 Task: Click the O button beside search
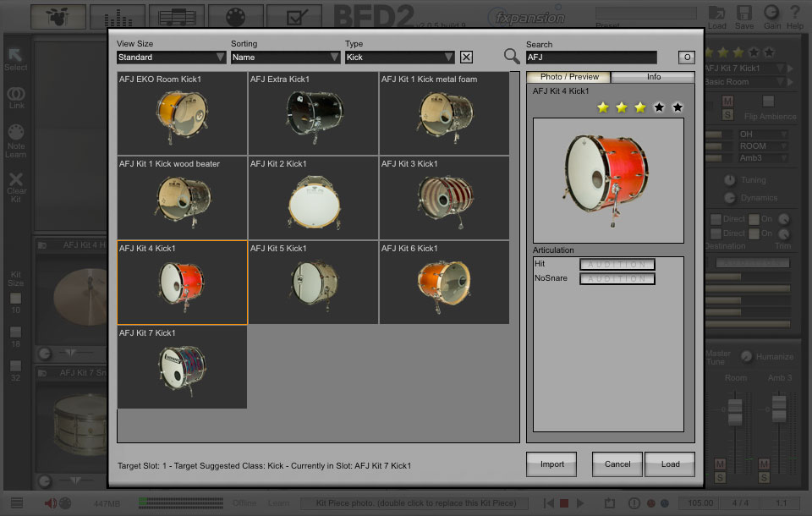pyautogui.click(x=687, y=57)
